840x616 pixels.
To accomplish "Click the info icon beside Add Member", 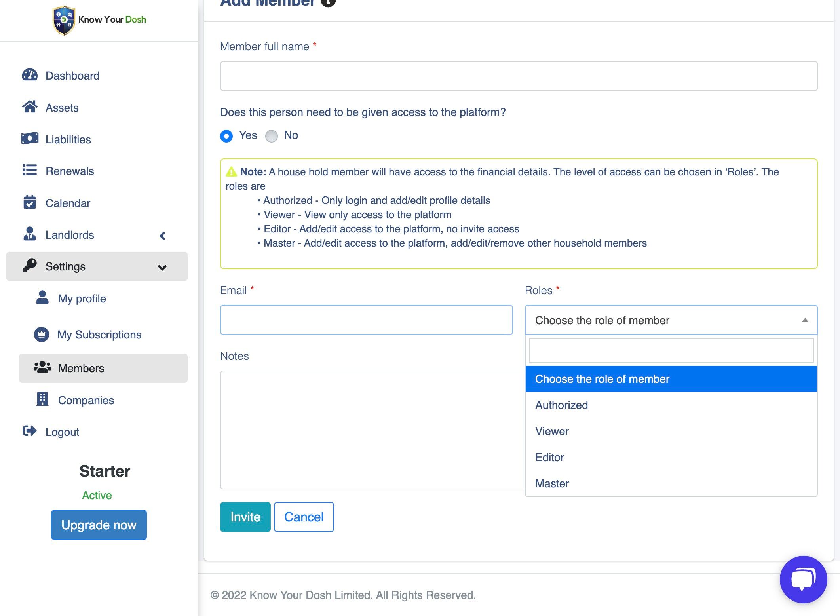I will tap(328, 2).
